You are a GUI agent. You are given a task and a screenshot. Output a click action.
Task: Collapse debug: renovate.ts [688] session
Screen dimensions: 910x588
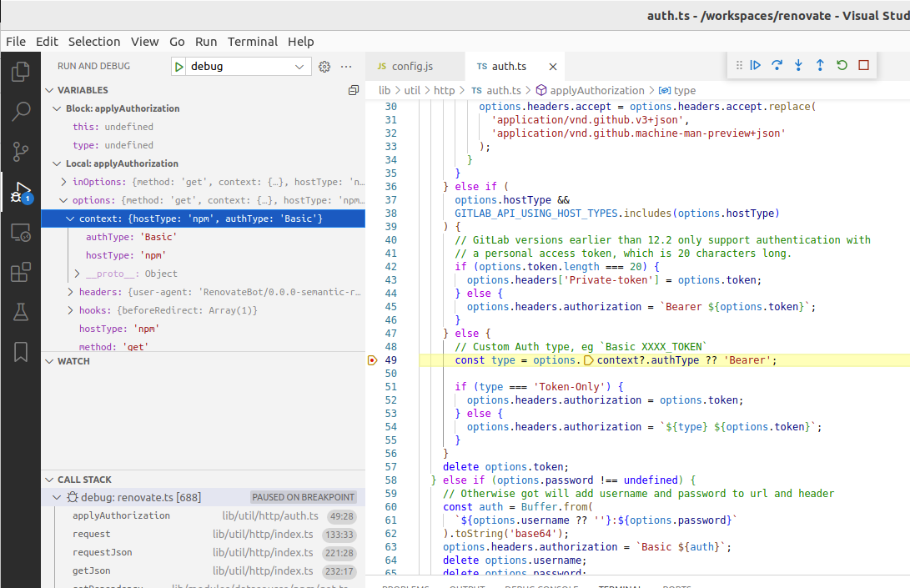(x=57, y=497)
